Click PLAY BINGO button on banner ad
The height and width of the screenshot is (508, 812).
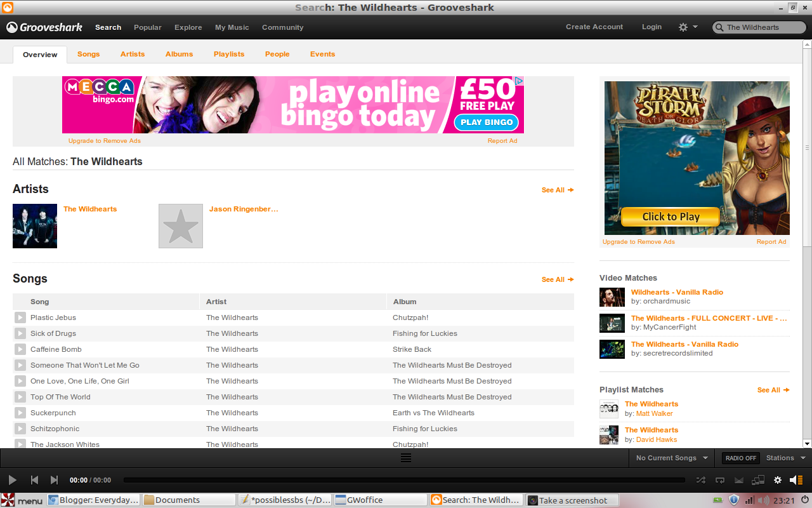[487, 122]
